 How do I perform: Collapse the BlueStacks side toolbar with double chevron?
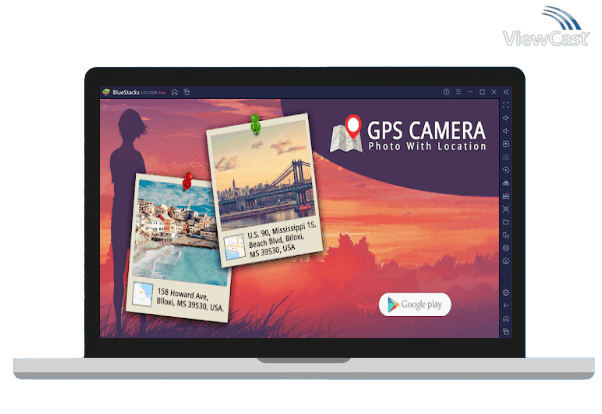[506, 92]
